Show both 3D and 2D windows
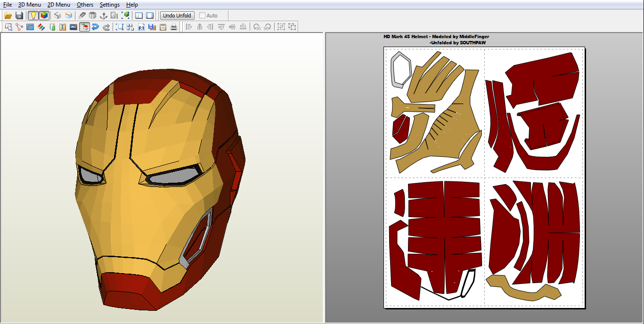This screenshot has width=644, height=324. coord(139,16)
